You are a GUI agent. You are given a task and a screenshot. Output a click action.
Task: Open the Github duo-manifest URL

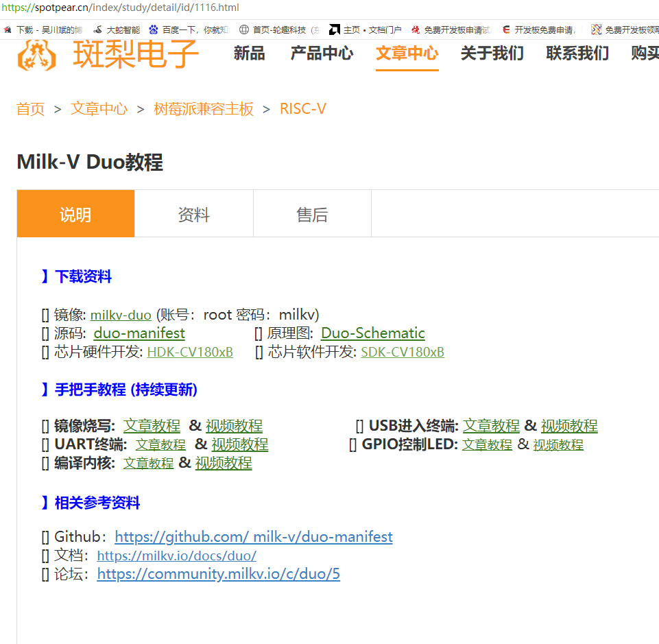pos(254,537)
